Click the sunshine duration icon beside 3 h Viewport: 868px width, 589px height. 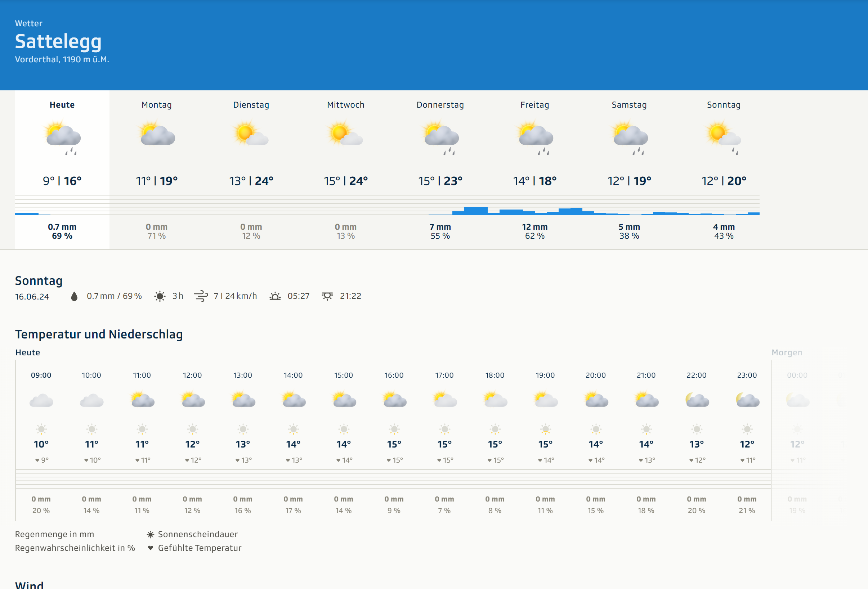160,296
